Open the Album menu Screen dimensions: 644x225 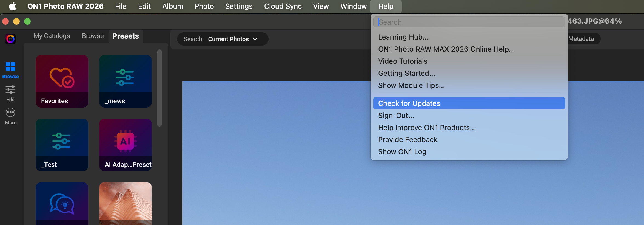173,6
